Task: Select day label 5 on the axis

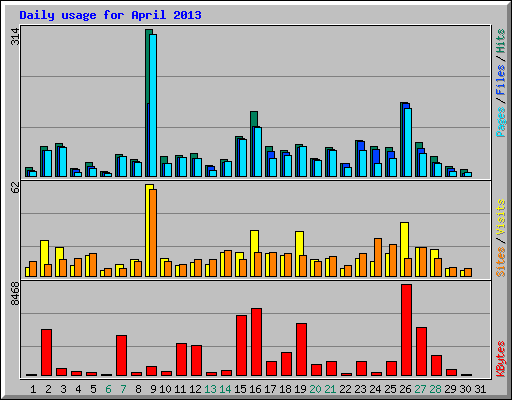Action: (x=93, y=389)
